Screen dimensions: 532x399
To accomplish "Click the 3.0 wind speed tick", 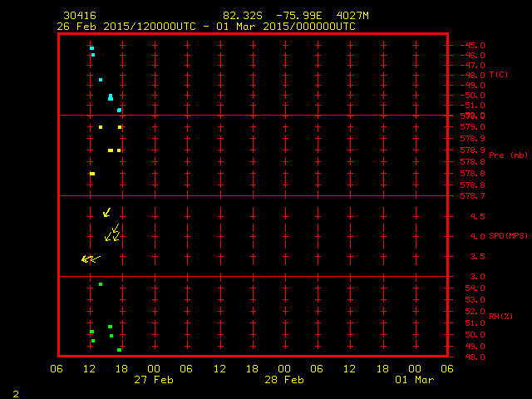I will click(x=478, y=277).
